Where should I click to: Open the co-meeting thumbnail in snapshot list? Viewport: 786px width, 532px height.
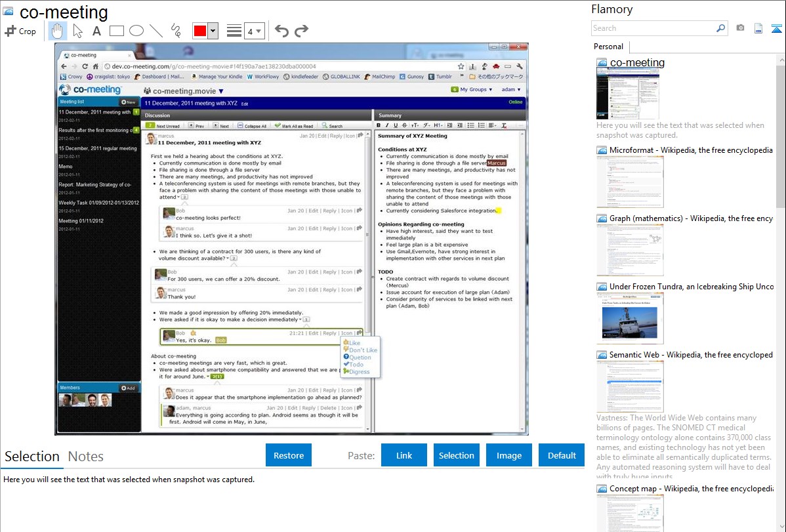[x=628, y=94]
